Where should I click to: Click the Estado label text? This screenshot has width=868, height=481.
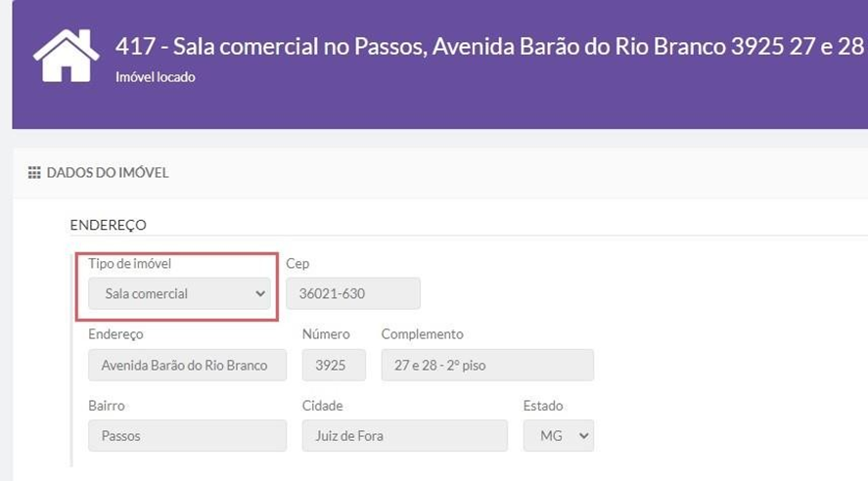[x=543, y=406]
